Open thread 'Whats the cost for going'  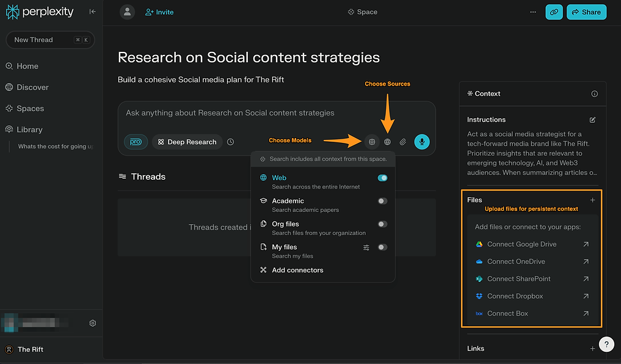(x=56, y=146)
